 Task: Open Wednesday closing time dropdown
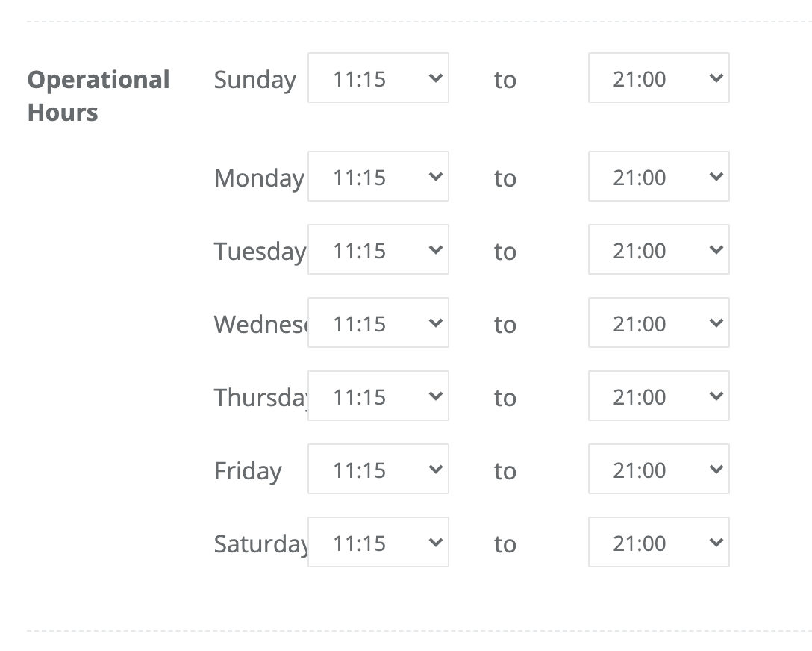659,323
